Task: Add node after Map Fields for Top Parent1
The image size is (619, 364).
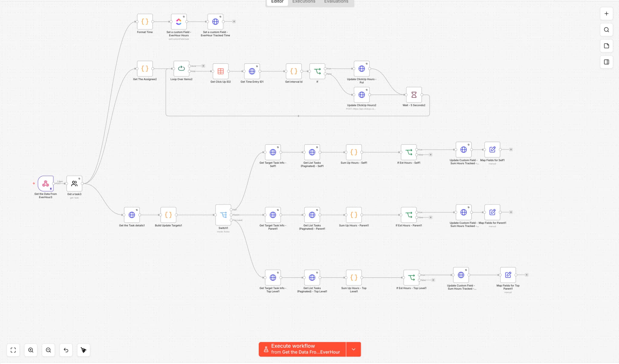Action: pyautogui.click(x=527, y=275)
